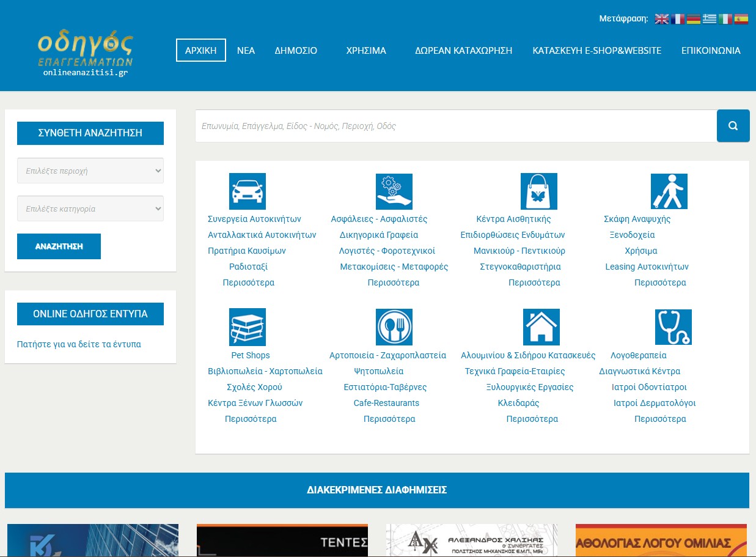Click the car category icon

247,191
